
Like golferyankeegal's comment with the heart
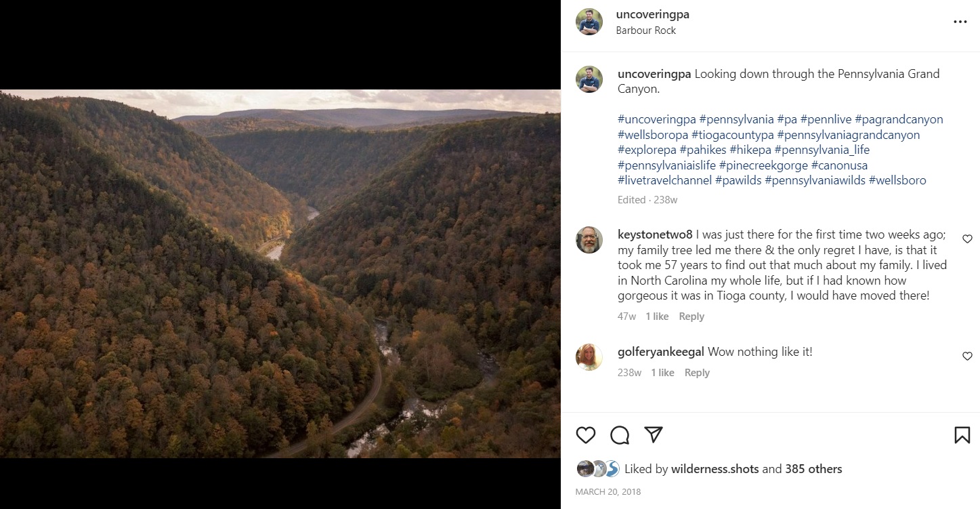(x=967, y=356)
